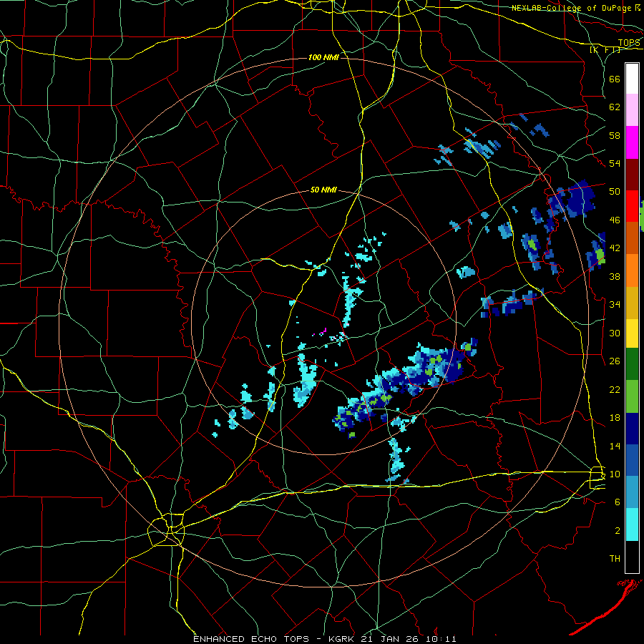Viewport: 644px width, 644px height.
Task: Click the "TOPS" legend title
Action: click(629, 43)
